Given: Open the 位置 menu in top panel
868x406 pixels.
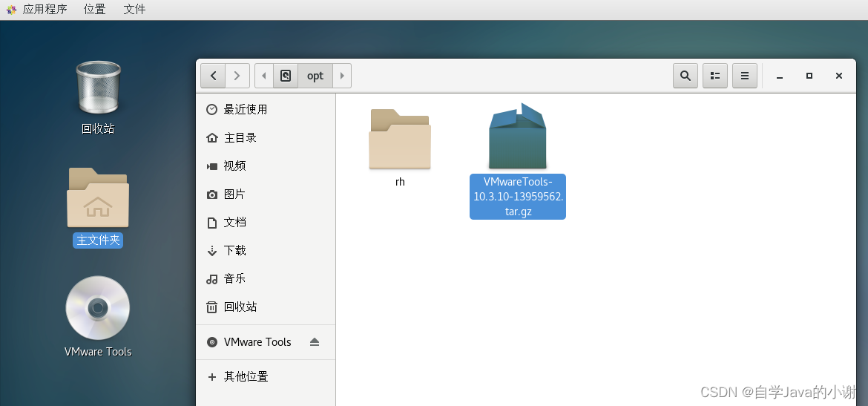Looking at the screenshot, I should pos(95,10).
